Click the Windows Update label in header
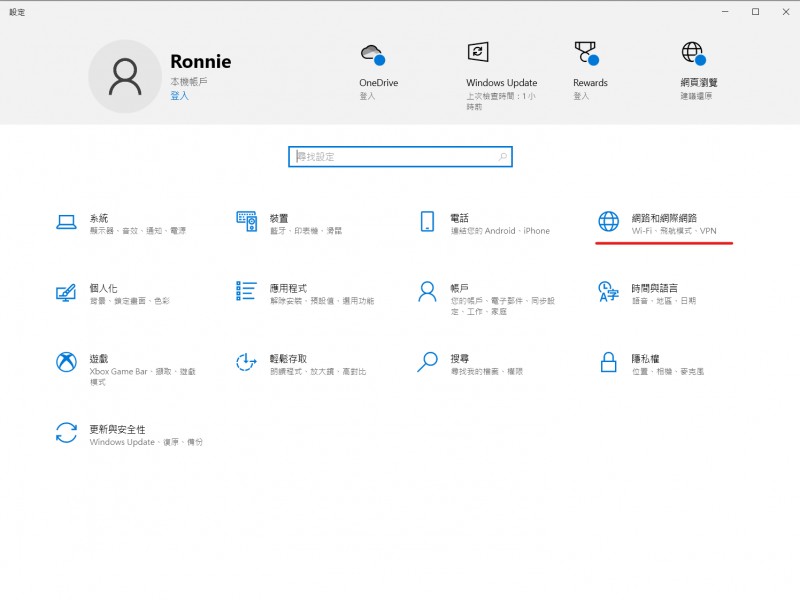 [502, 83]
